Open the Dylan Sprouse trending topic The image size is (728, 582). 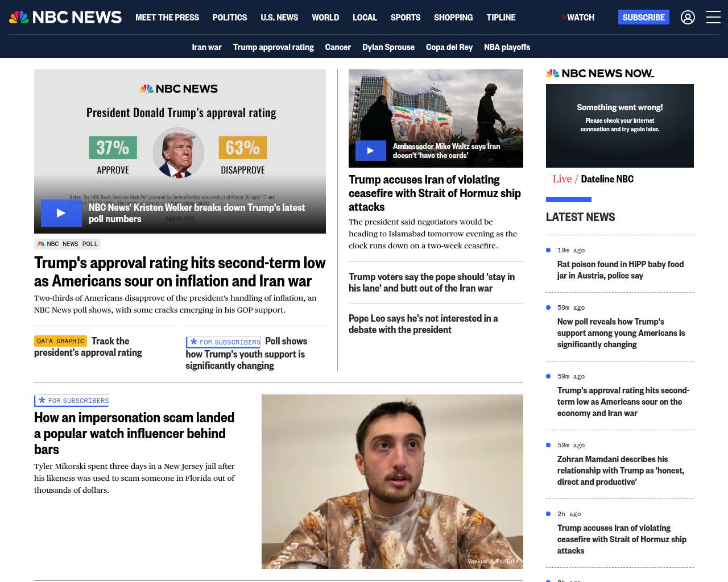coord(388,47)
